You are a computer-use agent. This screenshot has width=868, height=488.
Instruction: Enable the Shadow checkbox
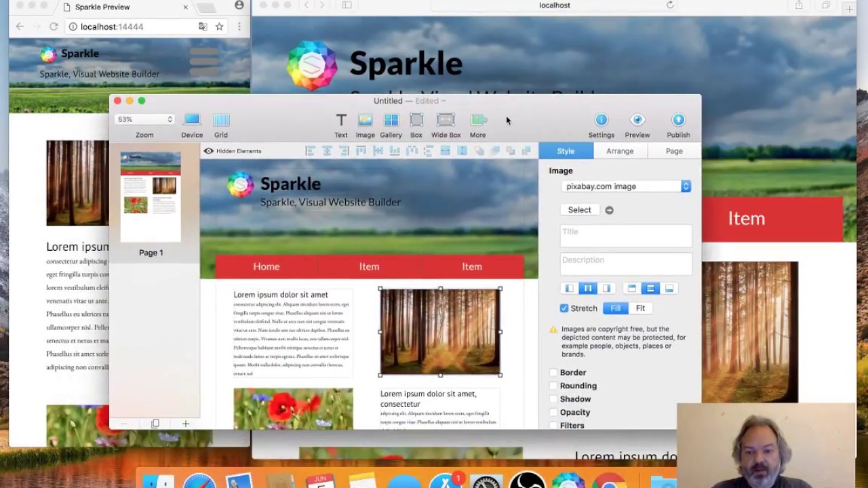553,399
